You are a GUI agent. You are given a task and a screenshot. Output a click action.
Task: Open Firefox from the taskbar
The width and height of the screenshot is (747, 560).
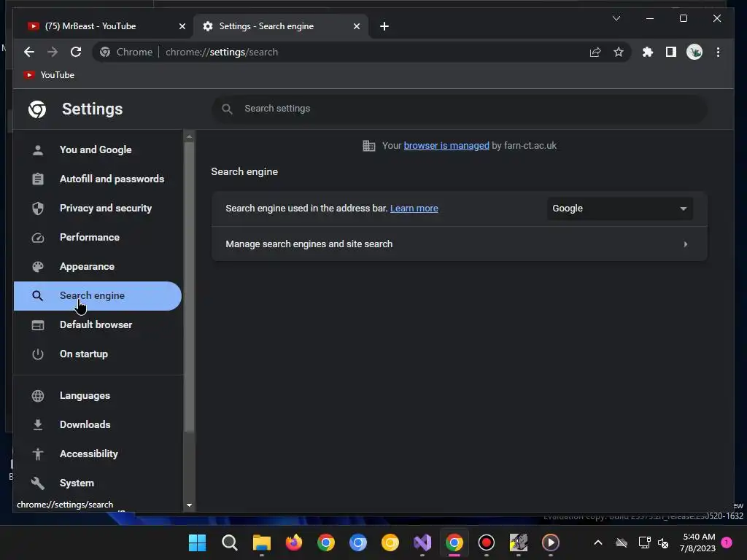294,542
